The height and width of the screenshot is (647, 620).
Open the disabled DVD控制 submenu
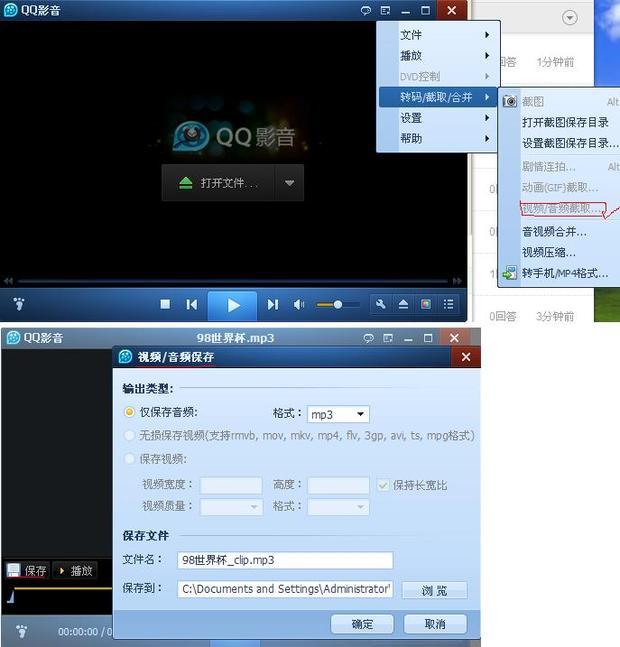(437, 76)
